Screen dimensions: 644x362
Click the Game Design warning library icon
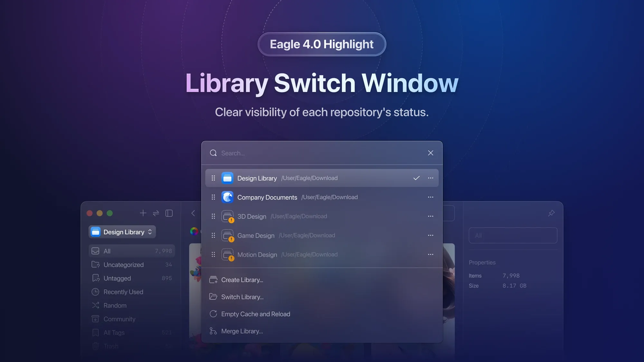(x=228, y=236)
